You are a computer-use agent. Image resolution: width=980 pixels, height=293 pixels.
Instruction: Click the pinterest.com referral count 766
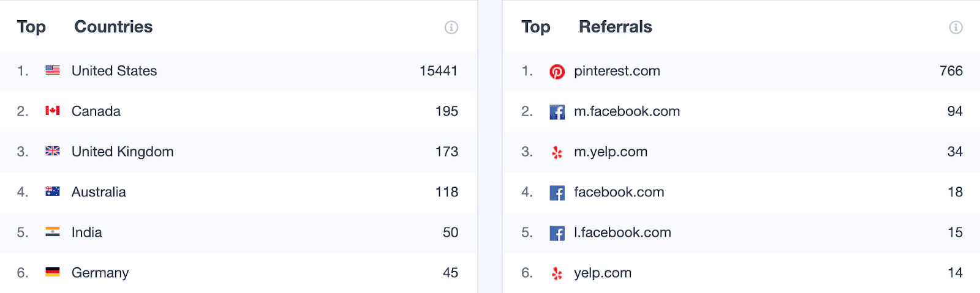pos(951,71)
